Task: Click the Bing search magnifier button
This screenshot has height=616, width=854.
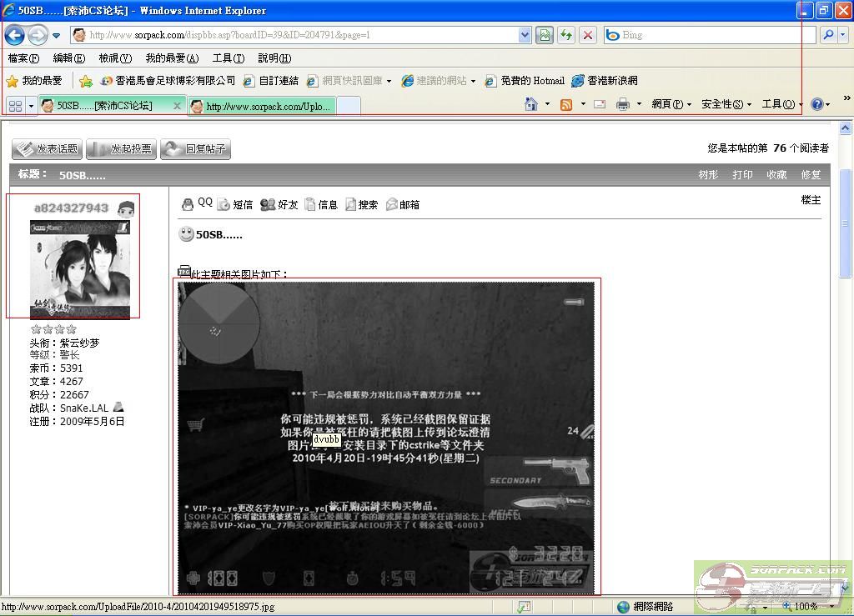Action: click(828, 35)
